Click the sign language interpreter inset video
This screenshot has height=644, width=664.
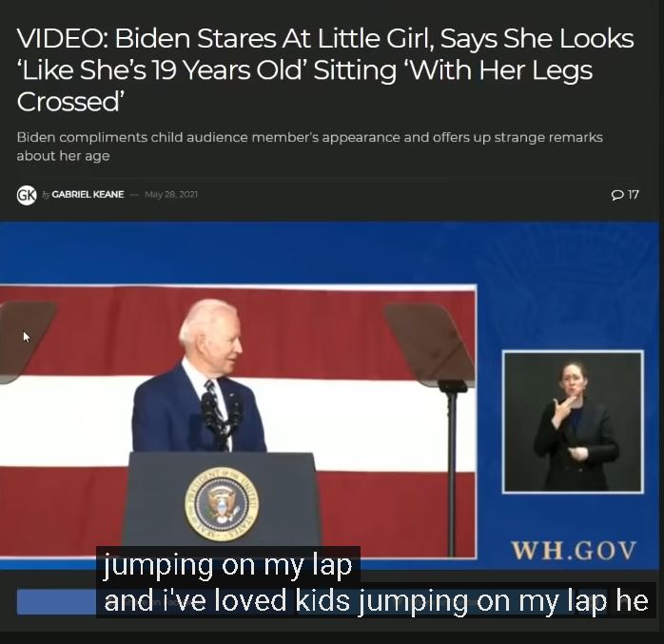pyautogui.click(x=573, y=421)
